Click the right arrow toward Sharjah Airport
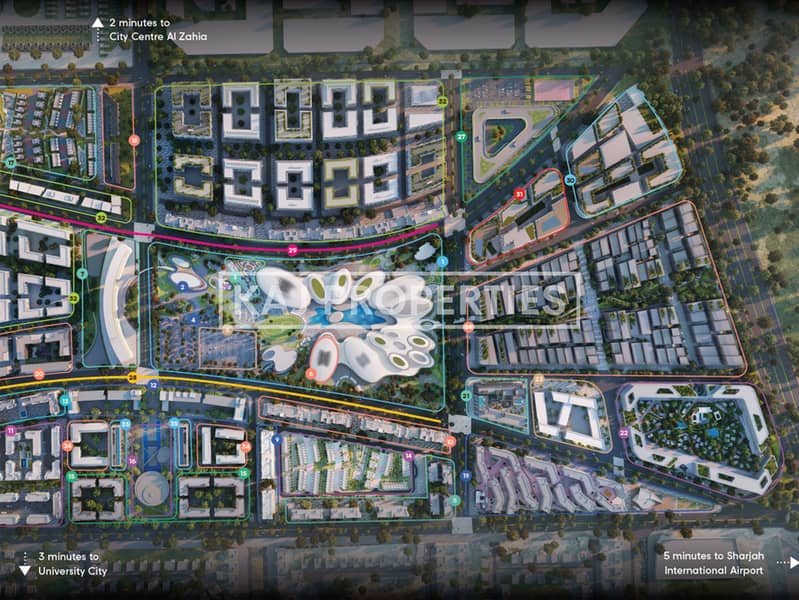The width and height of the screenshot is (799, 600). tap(794, 563)
